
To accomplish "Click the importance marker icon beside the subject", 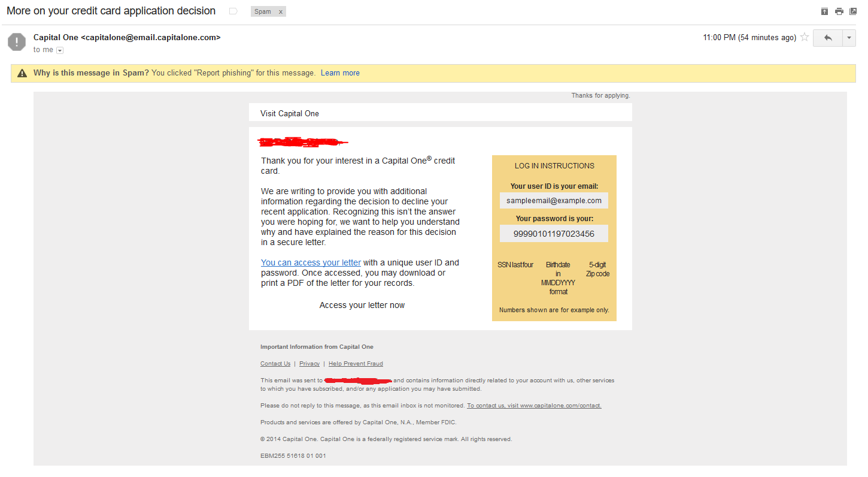I will tap(233, 11).
